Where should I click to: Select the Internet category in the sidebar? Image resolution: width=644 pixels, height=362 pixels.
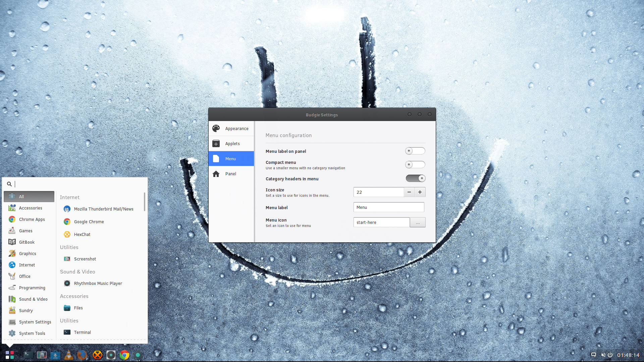(x=29, y=265)
